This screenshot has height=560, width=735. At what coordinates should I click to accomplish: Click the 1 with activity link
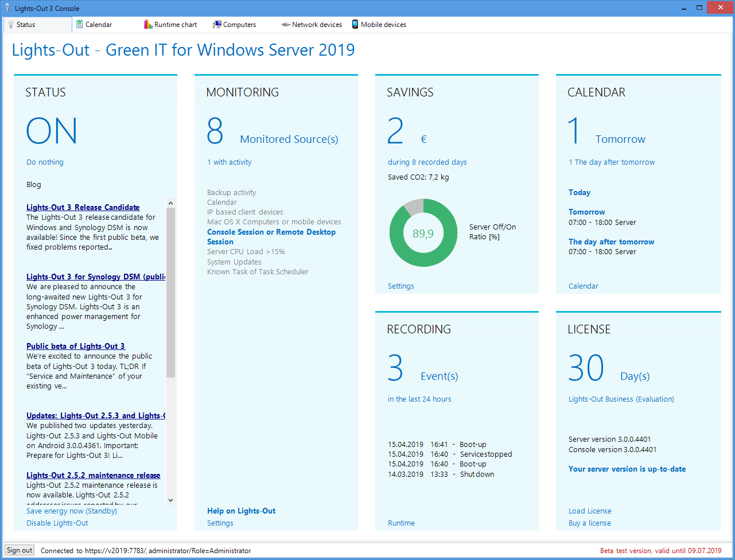(x=230, y=162)
